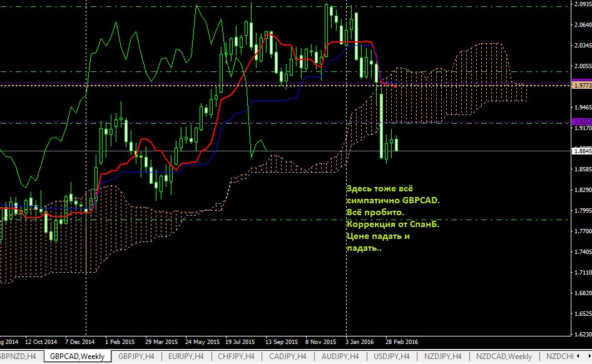Viewport: 592px width, 364px height.
Task: Open the partially visible GBPNZD,H4 tab
Action: [x=19, y=356]
